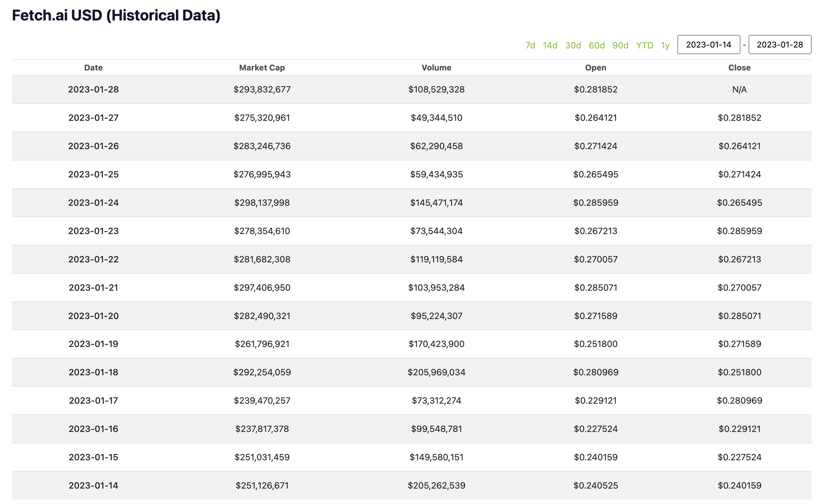Click the Market Cap column header
Viewport: 821px width, 504px height.
262,68
